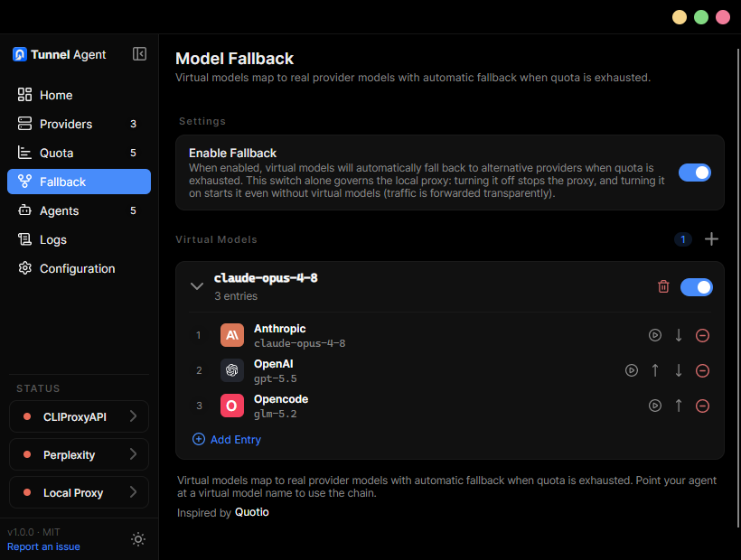Click Add Entry button
The width and height of the screenshot is (741, 560).
227,440
